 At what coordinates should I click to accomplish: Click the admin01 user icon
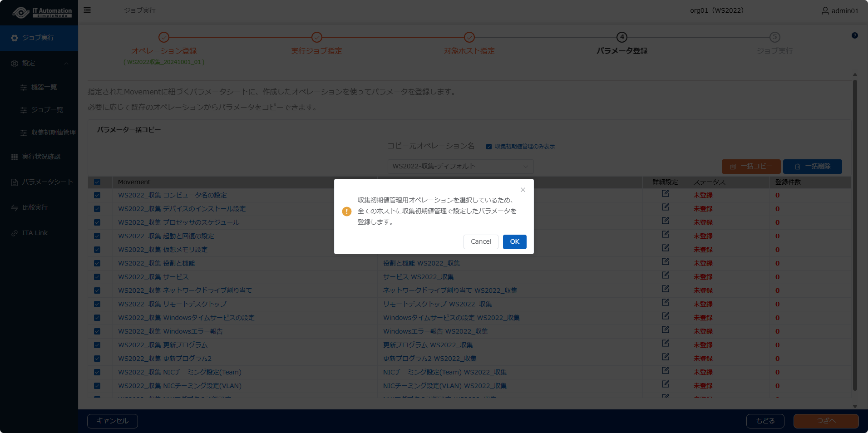(x=825, y=10)
